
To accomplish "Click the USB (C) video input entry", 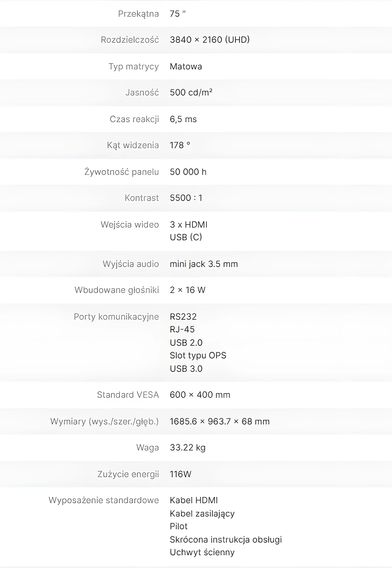I will tap(186, 237).
